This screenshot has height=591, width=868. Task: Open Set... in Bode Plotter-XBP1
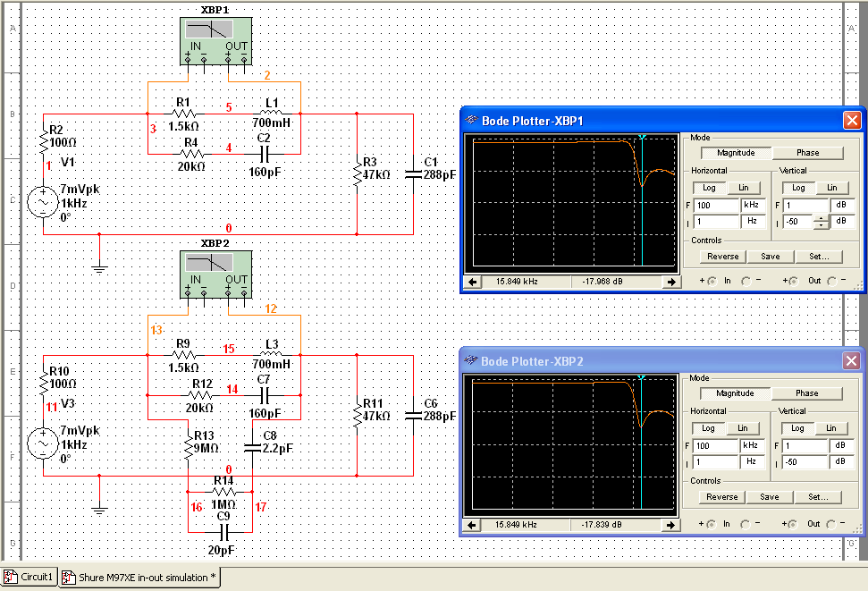(819, 257)
